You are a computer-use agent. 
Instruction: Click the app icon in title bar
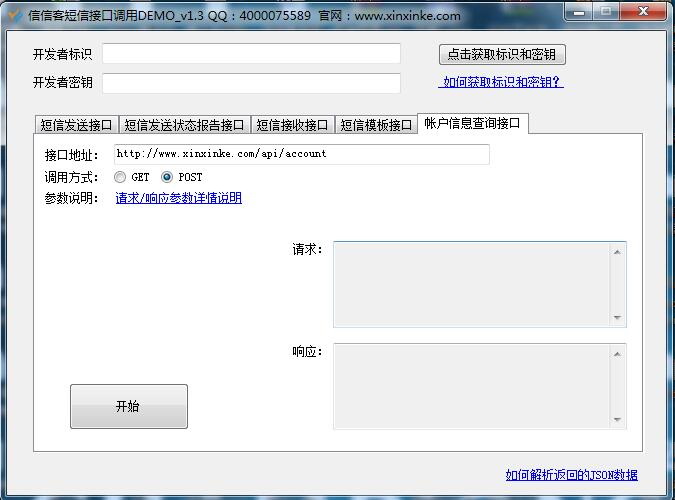coord(15,16)
